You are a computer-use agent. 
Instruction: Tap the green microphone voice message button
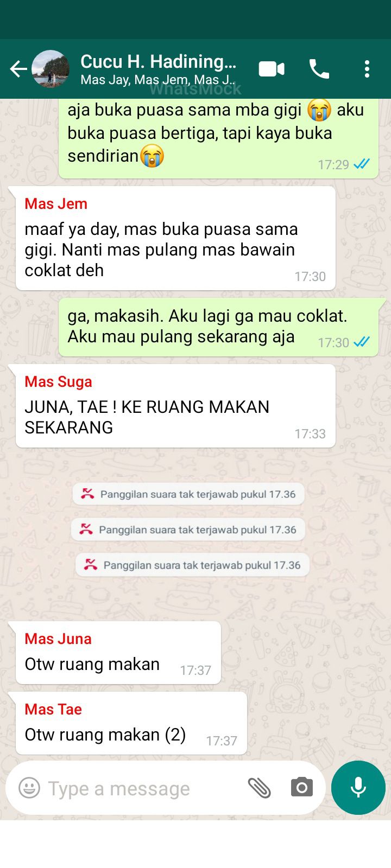tap(358, 788)
